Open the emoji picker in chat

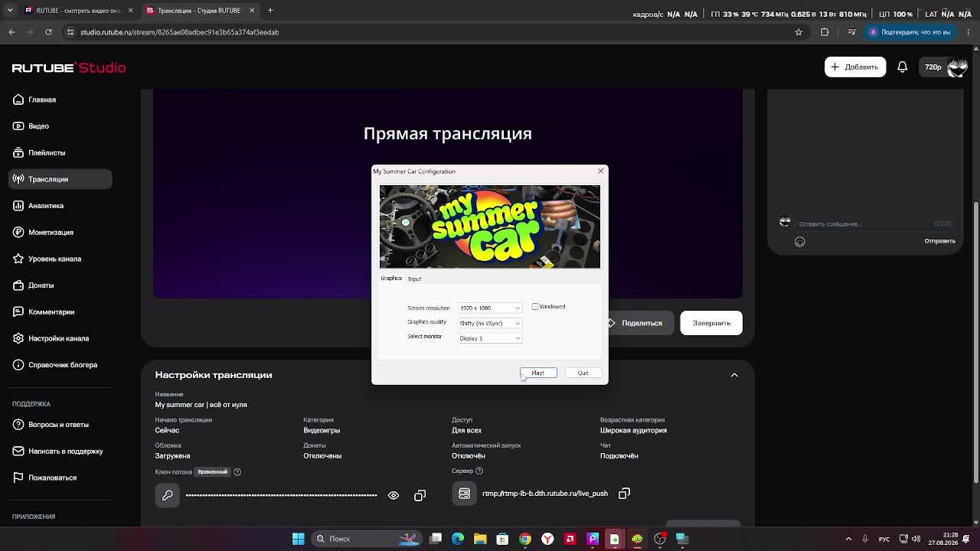coord(800,242)
